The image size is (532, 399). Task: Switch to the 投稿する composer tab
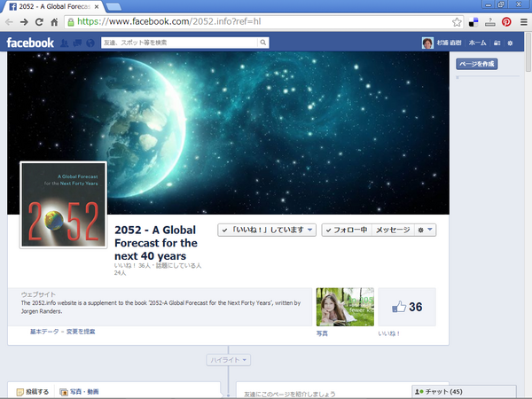coord(33,392)
